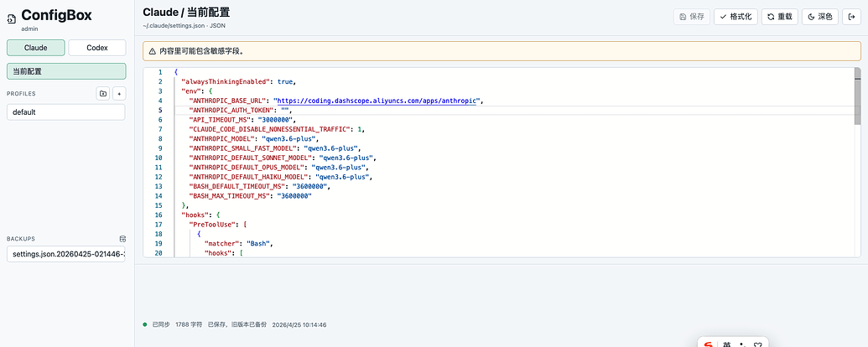Click the "hooks" key on line 16
The image size is (868, 347).
tap(193, 215)
